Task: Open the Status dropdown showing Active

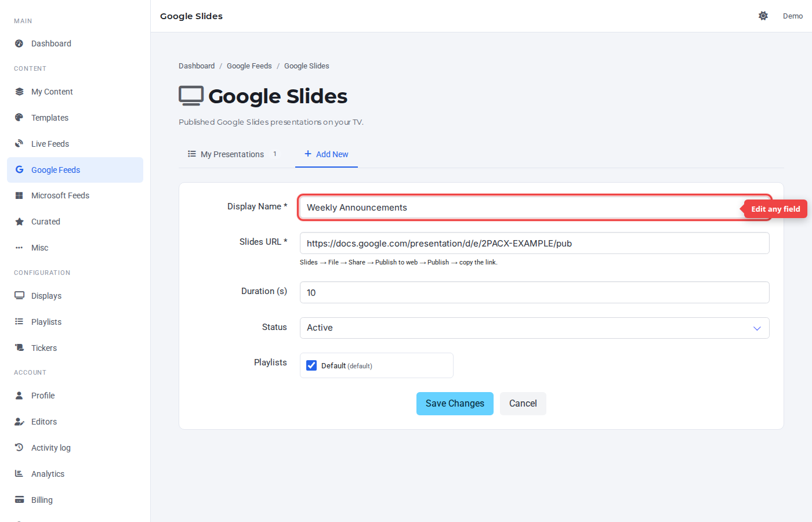Action: pos(534,328)
